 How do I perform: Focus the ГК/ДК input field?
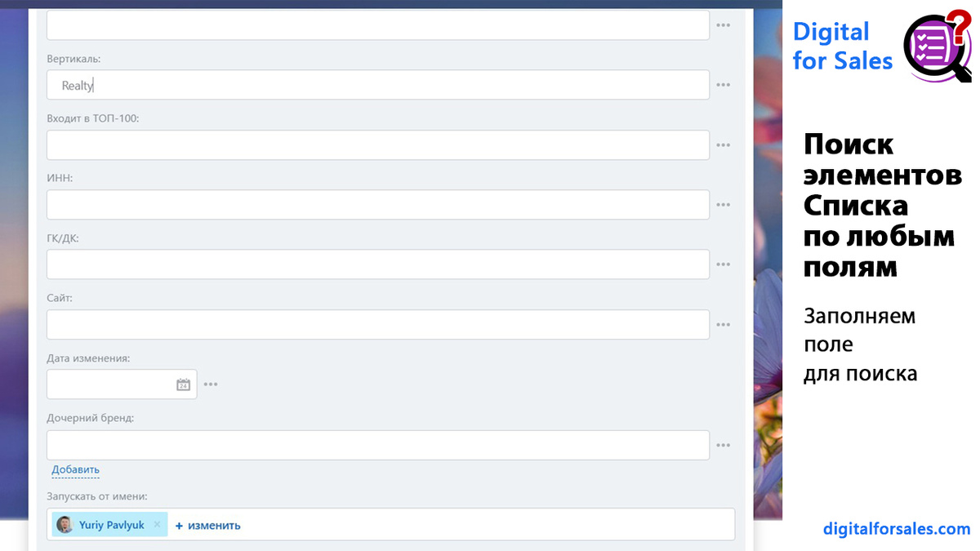pyautogui.click(x=378, y=264)
